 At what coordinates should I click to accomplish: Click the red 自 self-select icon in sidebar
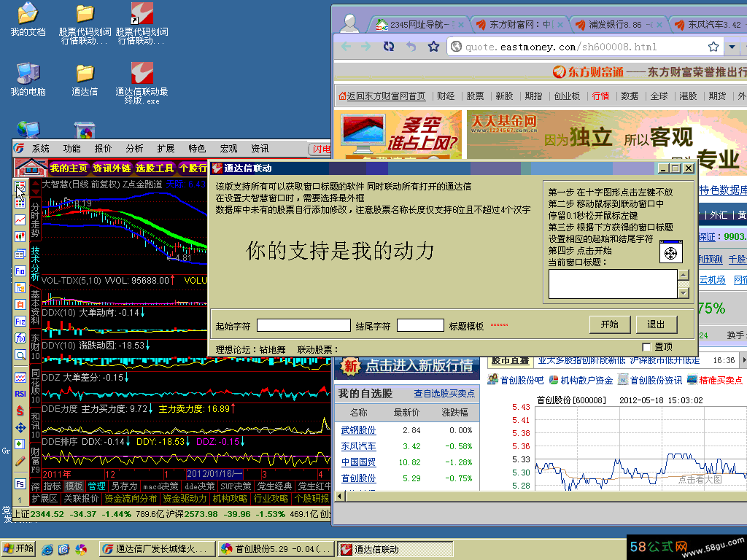[x=20, y=304]
